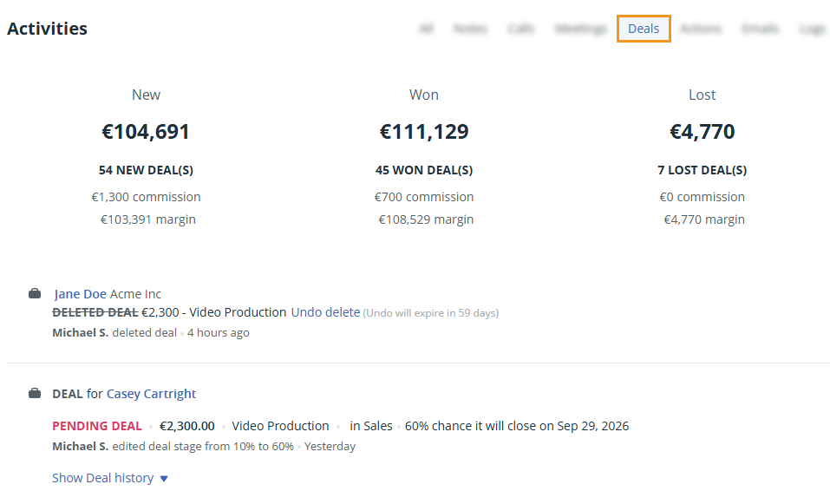Click the 'in Sales' pipeline text
The height and width of the screenshot is (504, 830).
(371, 426)
